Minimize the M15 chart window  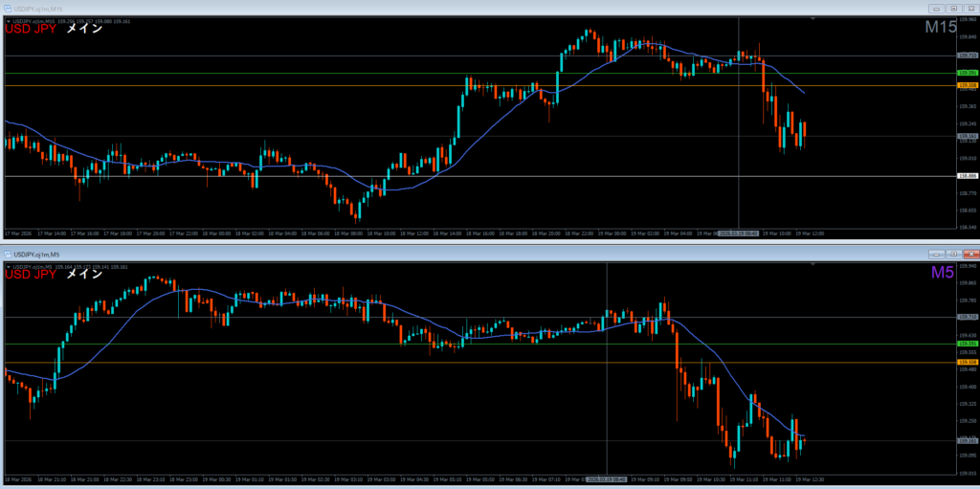936,9
